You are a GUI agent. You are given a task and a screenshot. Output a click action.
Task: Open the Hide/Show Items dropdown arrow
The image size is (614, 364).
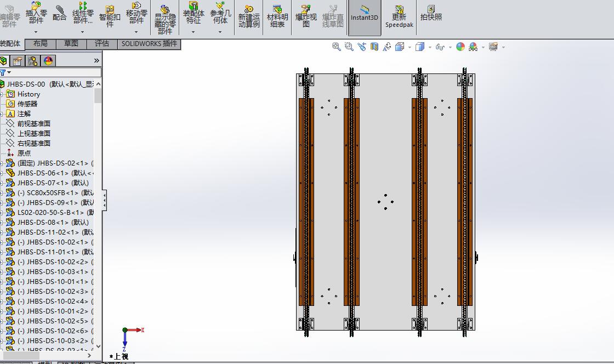[x=450, y=47]
